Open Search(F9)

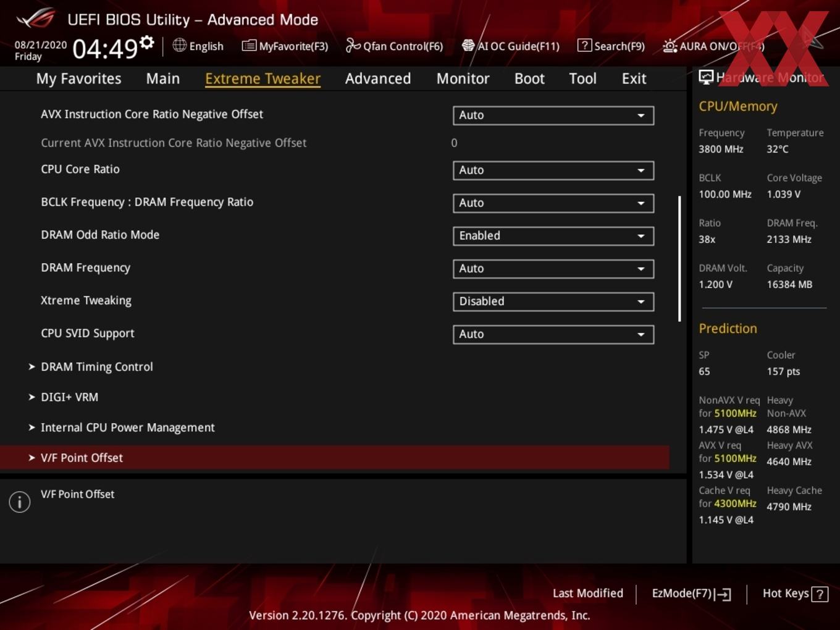tap(611, 46)
